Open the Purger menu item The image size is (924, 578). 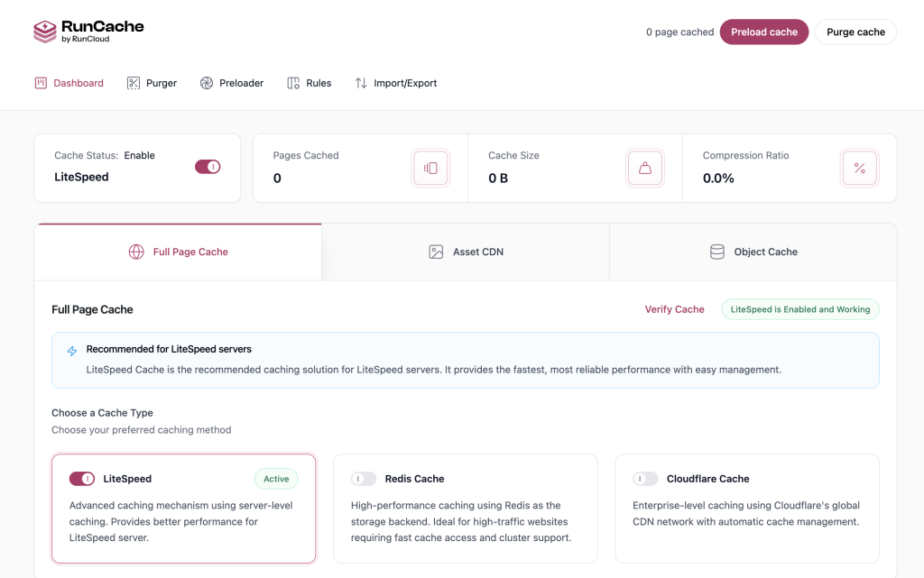coord(152,83)
